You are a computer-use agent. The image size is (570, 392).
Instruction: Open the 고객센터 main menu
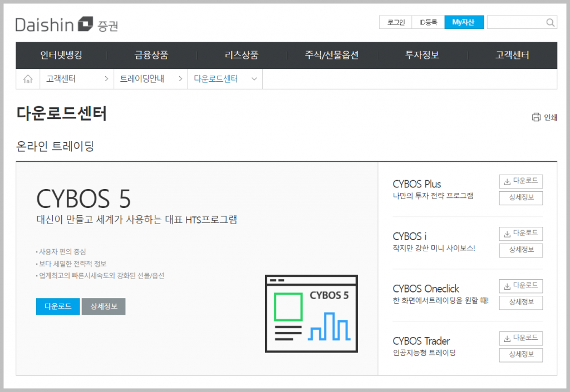512,55
